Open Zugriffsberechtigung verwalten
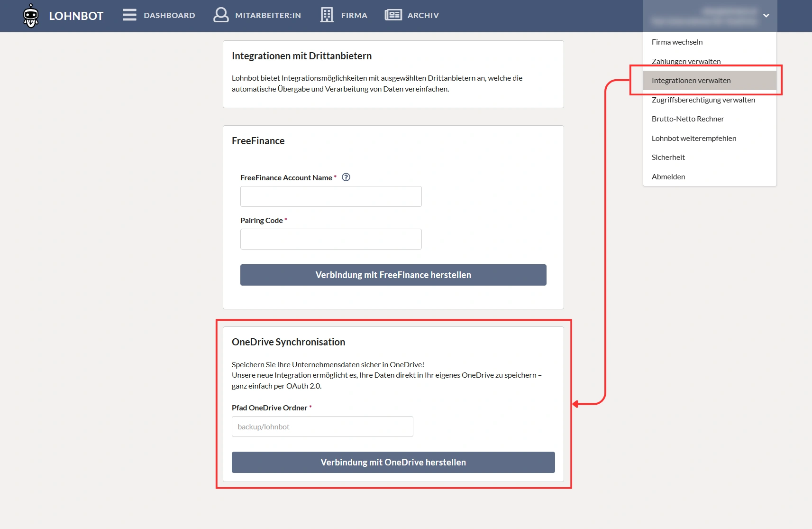Viewport: 812px width, 529px height. 703,100
